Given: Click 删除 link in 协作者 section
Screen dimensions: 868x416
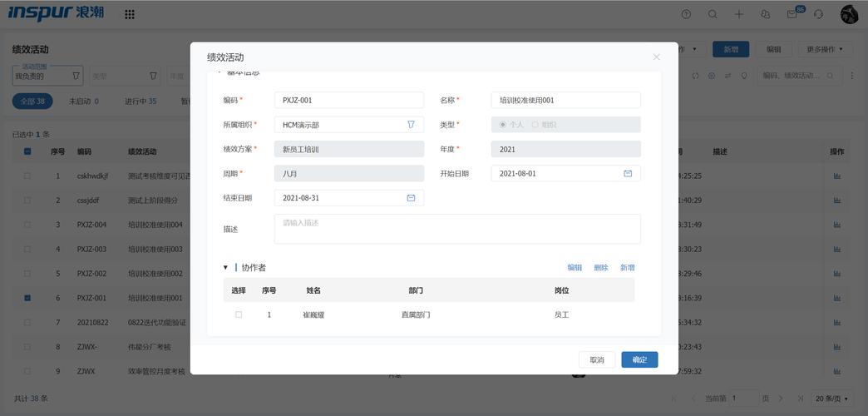Looking at the screenshot, I should click(x=601, y=268).
